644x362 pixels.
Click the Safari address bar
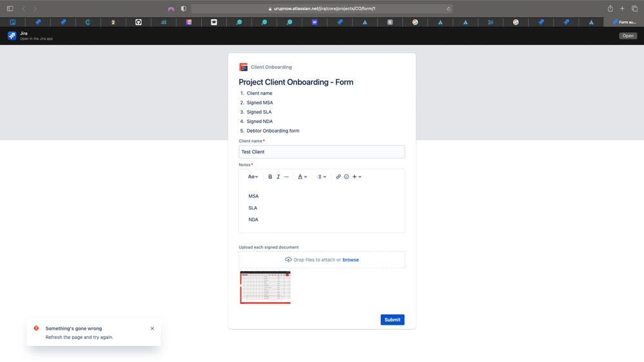click(x=322, y=8)
